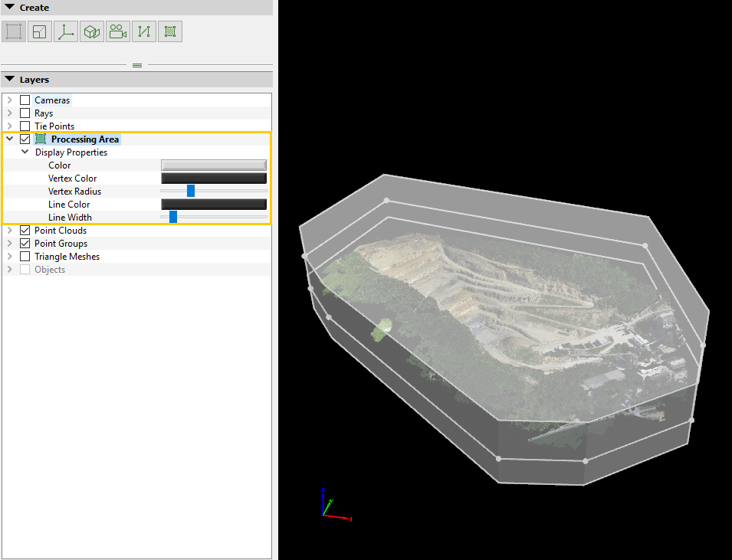Show the Tie Points layer
The image size is (732, 560).
pyautogui.click(x=25, y=126)
